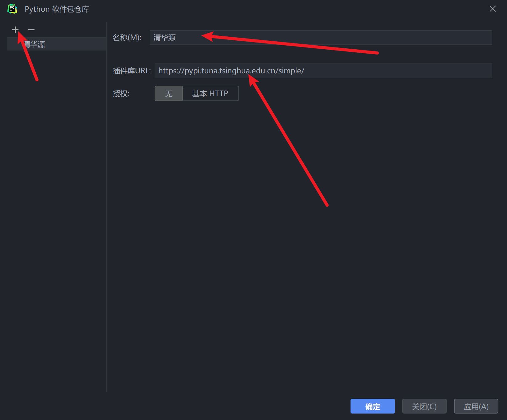Select 无 authorization option

click(169, 93)
